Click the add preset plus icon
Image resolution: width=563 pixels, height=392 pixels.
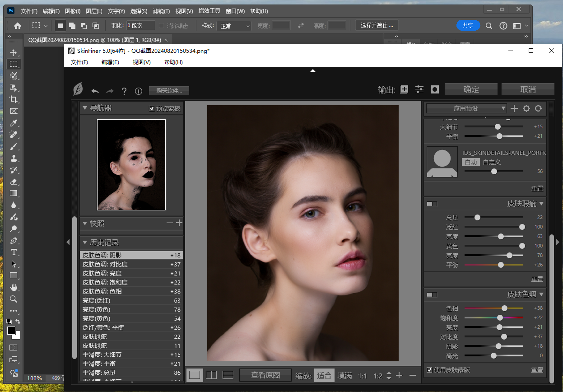514,108
